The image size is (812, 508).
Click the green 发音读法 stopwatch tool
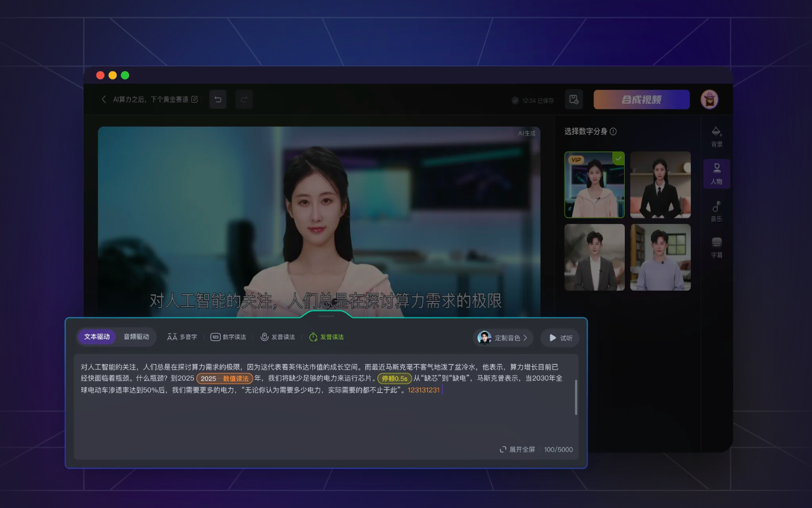point(326,337)
